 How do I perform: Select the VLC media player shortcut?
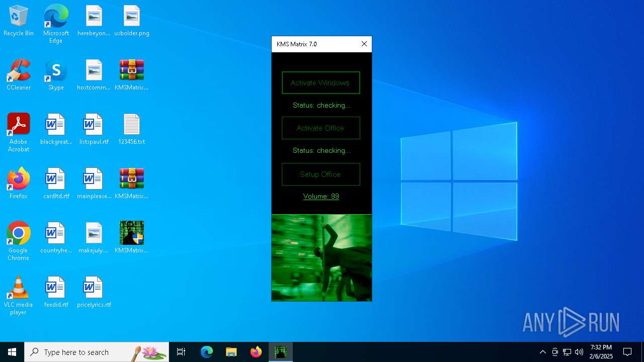click(19, 296)
